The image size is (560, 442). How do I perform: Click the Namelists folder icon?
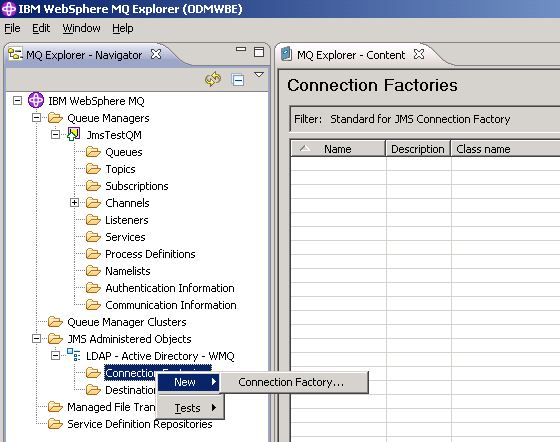tap(93, 271)
